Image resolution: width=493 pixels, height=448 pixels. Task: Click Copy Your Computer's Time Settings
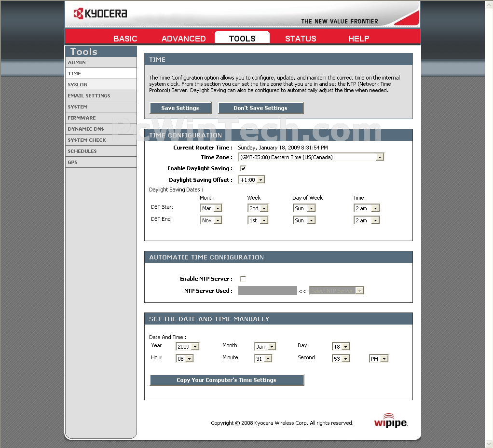[x=227, y=380]
